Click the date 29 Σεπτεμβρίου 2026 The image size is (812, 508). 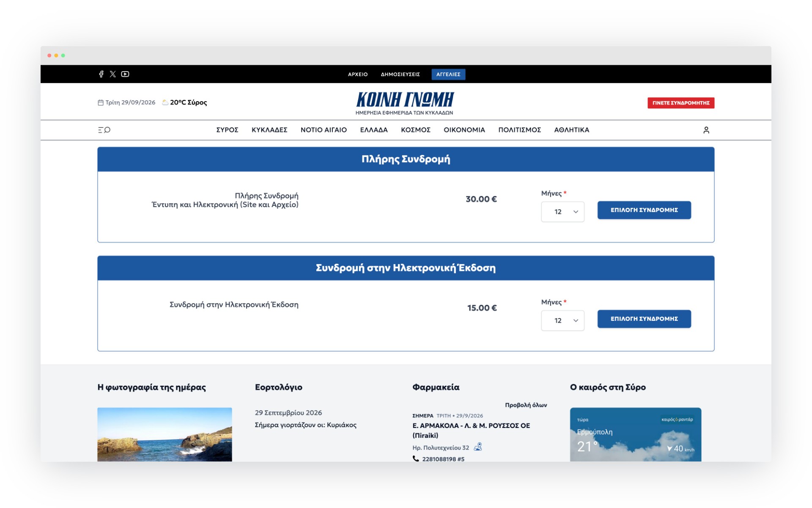pos(288,413)
